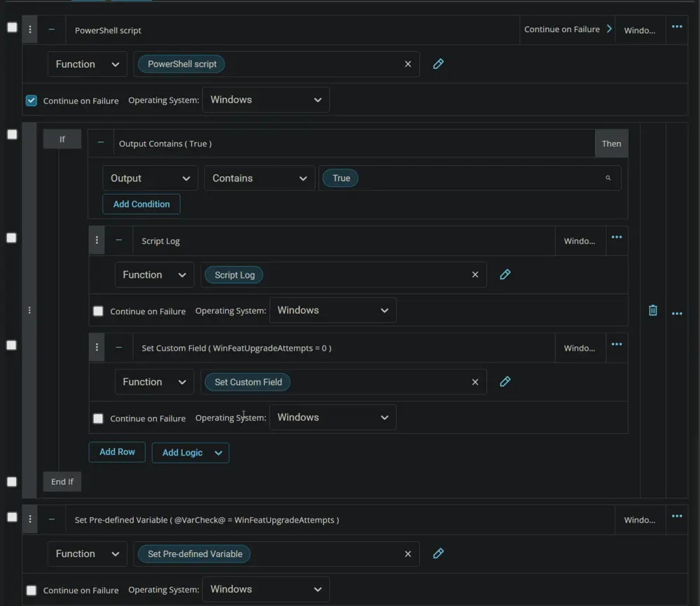700x606 pixels.
Task: Edit the PowerShell script function with pencil icon
Action: [438, 64]
